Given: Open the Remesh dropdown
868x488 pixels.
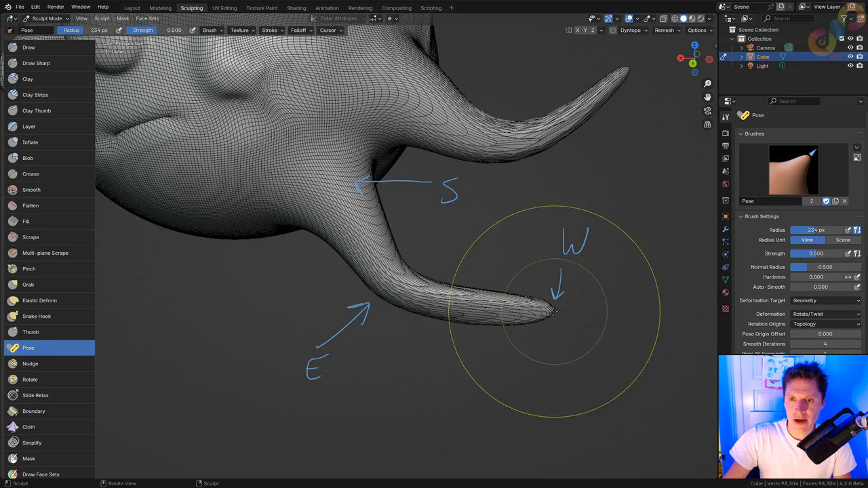Looking at the screenshot, I should point(667,30).
